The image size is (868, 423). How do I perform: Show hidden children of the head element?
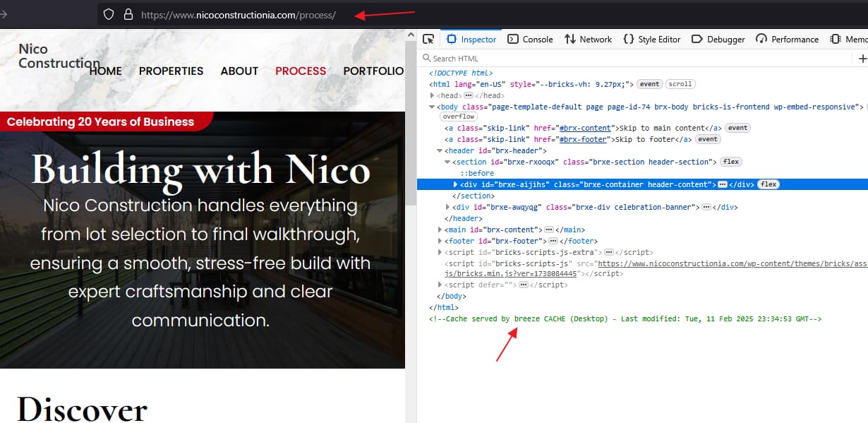click(x=469, y=95)
